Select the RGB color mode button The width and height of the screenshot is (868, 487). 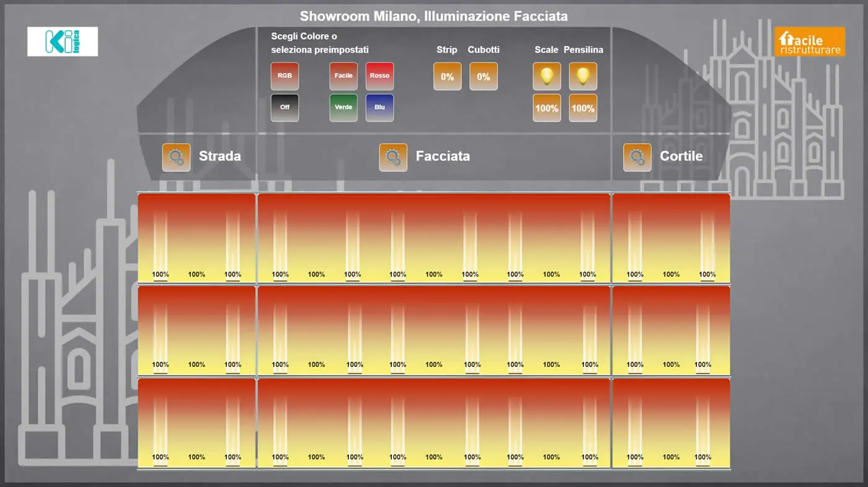click(x=285, y=76)
